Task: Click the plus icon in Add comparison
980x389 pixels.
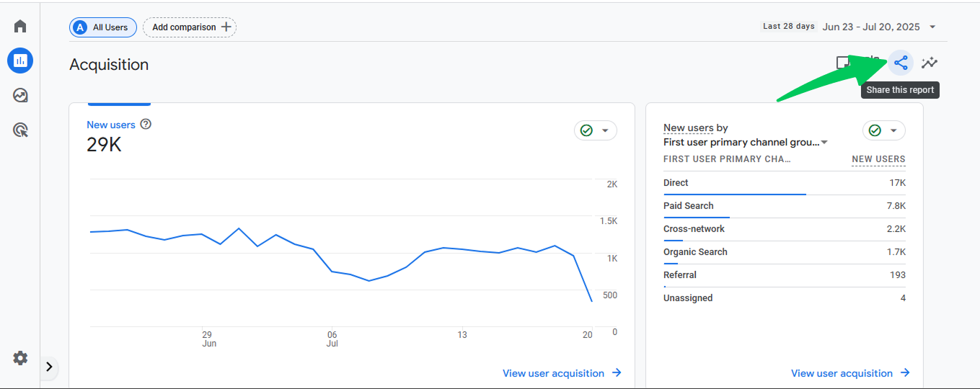Action: coord(226,27)
